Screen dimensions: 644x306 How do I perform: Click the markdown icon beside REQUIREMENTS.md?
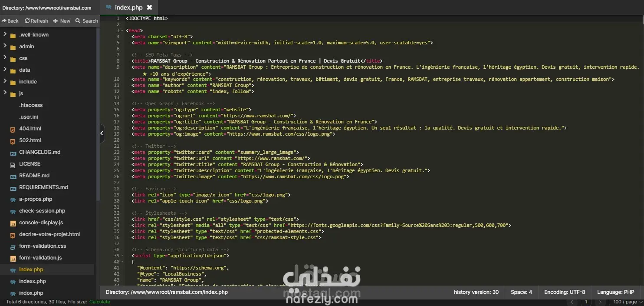(13, 188)
